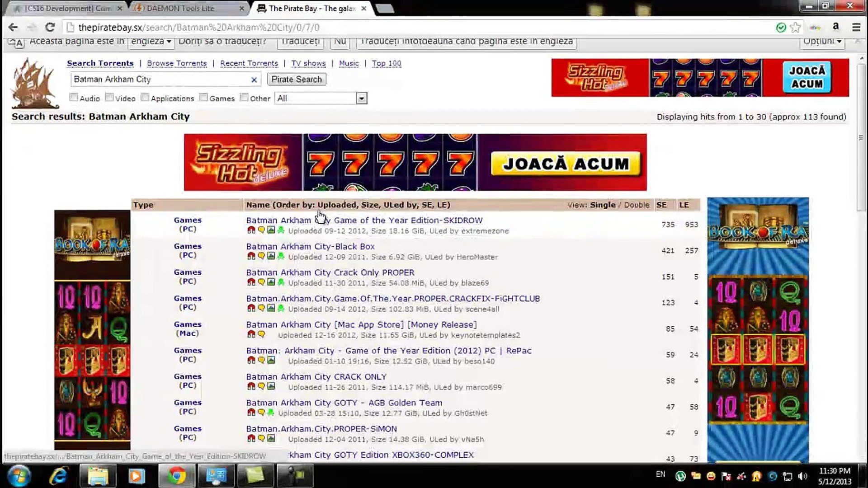
Task: Click the Sizzling Hot 'JOACĂ ACUM' banner
Action: click(x=415, y=162)
